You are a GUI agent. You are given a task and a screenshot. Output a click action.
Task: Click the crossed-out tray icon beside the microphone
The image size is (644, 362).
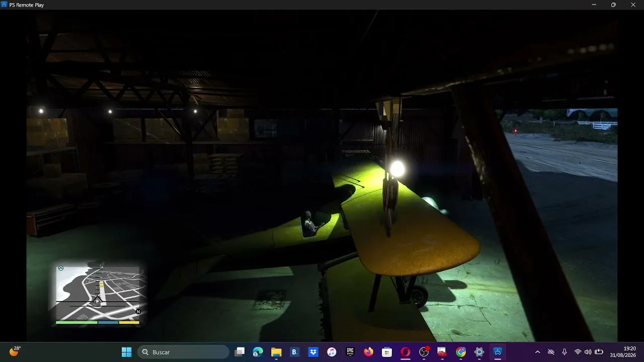point(551,352)
